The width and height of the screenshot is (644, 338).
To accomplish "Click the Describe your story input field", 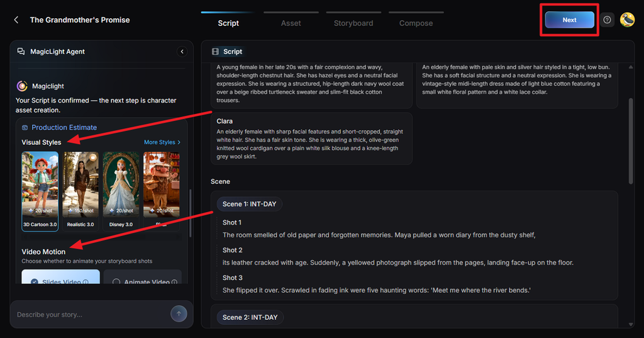I will (x=91, y=315).
